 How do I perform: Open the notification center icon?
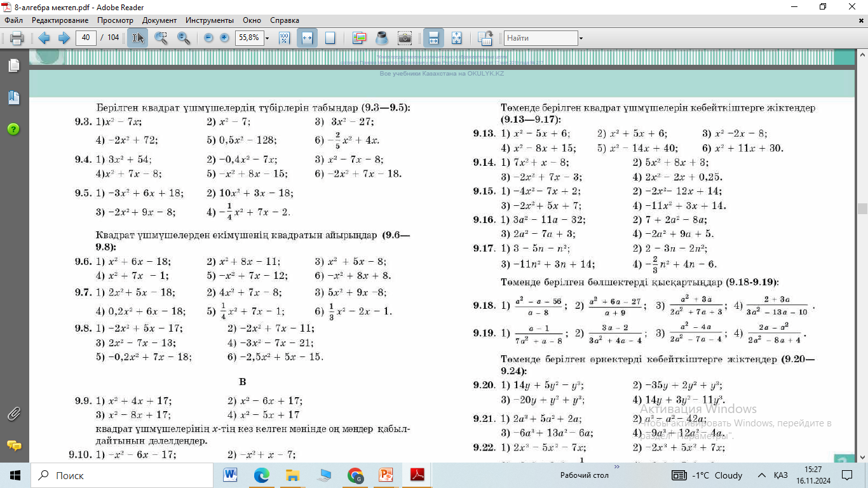[846, 475]
